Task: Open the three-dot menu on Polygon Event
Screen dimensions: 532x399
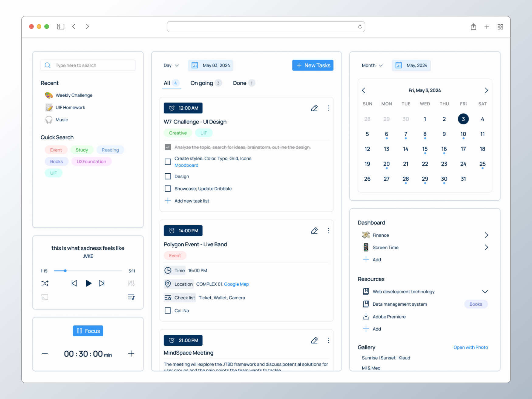Action: pyautogui.click(x=329, y=231)
